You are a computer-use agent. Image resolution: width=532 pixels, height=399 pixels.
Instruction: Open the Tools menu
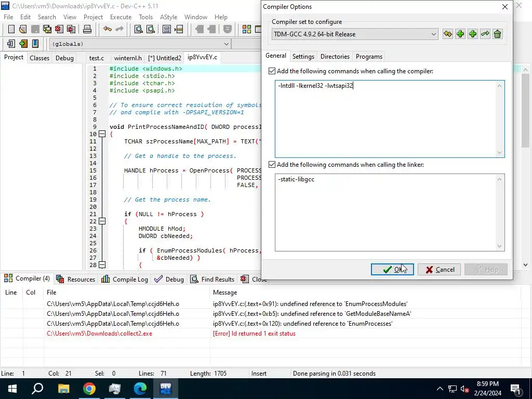pyautogui.click(x=145, y=17)
